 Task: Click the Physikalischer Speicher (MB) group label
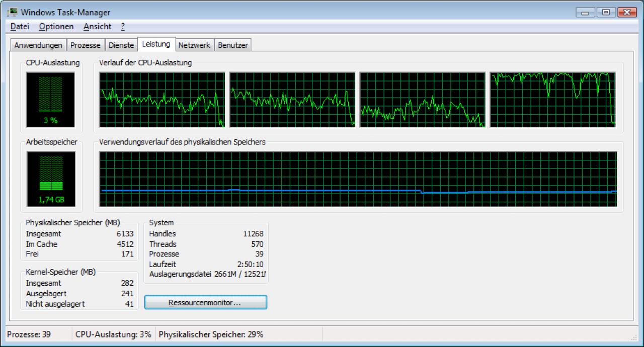click(73, 222)
